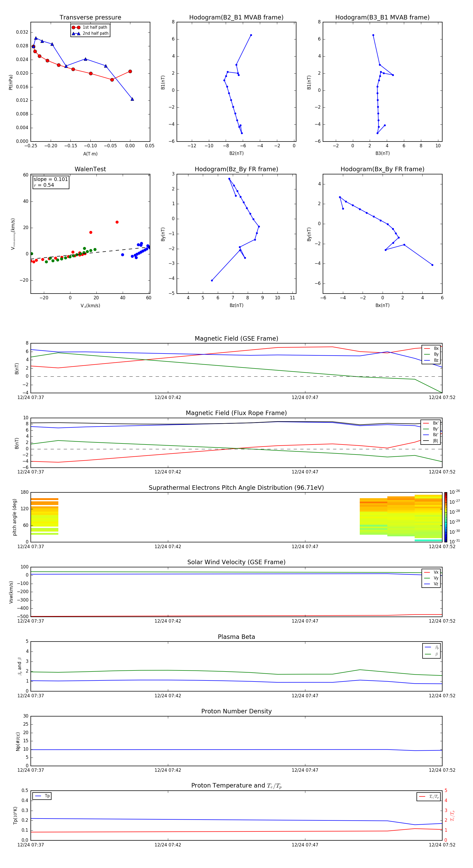
Task: Click the 'Hodogram(B2_B1 MVAB frame)' title
Action: 236,18
